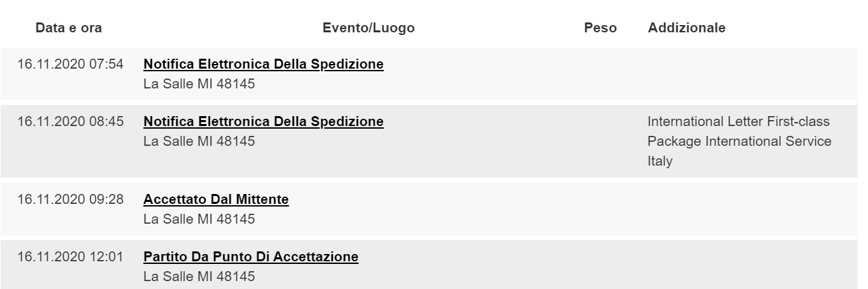Click the Package International Service text
Image resolution: width=868 pixels, height=289 pixels.
(x=739, y=141)
